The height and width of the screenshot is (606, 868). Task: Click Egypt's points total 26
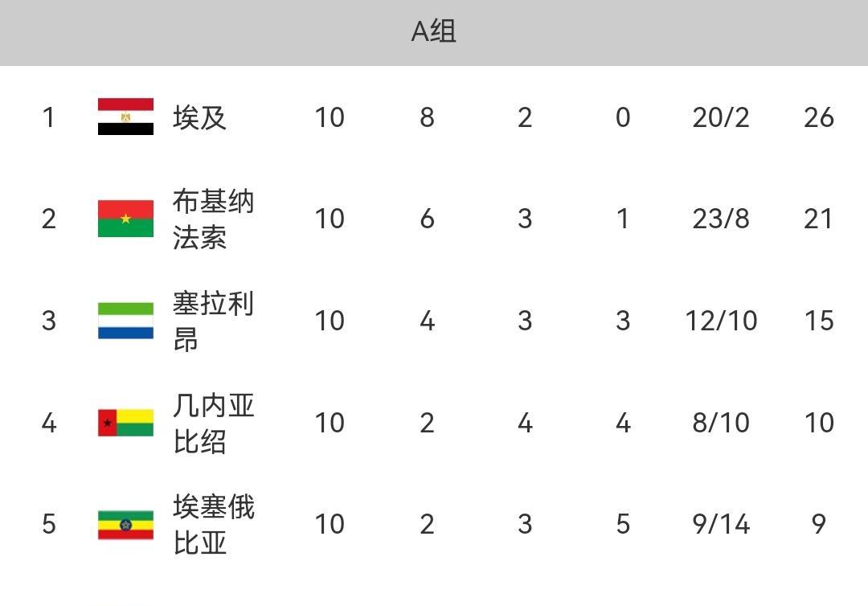[818, 118]
